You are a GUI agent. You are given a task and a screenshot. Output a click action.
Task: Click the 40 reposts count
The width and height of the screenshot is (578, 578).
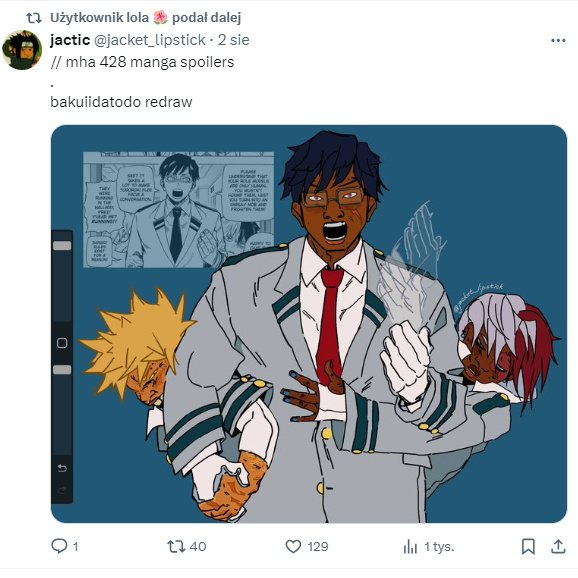tap(198, 546)
